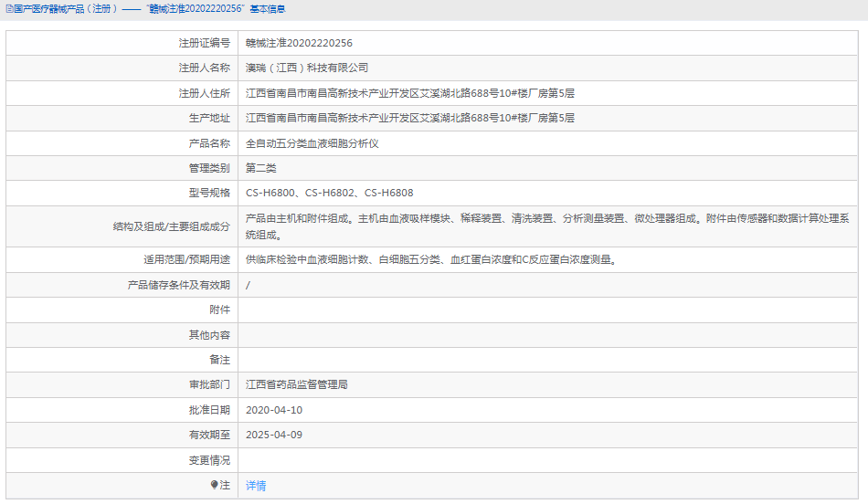Click the slash value for storage conditions

248,285
